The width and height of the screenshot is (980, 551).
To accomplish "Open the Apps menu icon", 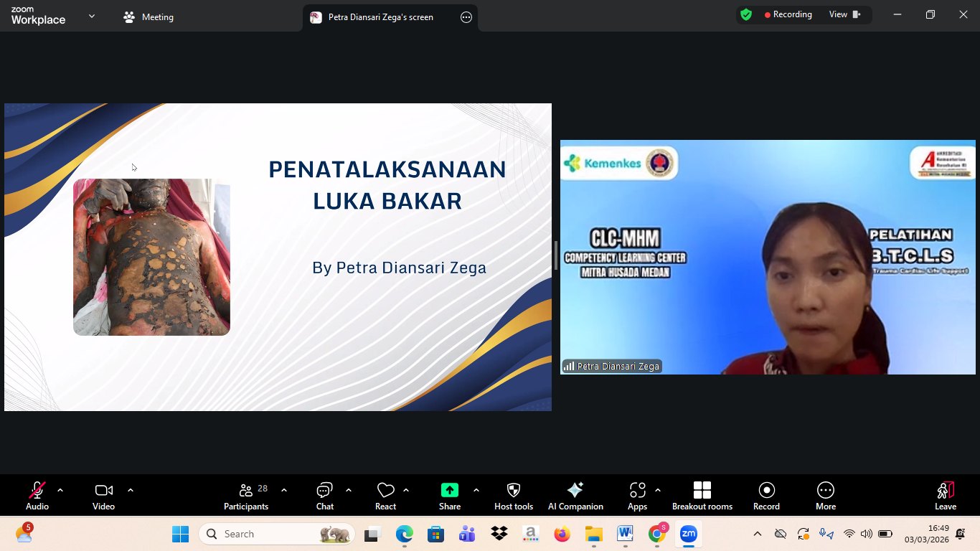I will click(x=637, y=495).
